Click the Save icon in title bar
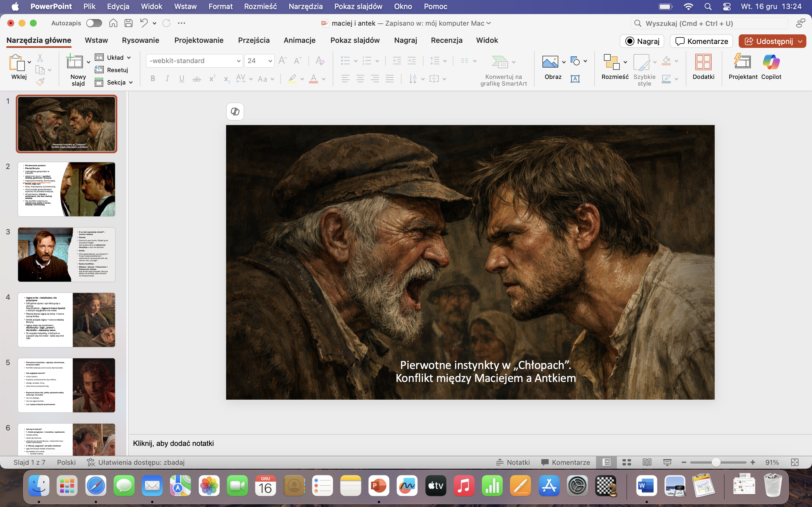Viewport: 812px width, 507px height. (128, 23)
